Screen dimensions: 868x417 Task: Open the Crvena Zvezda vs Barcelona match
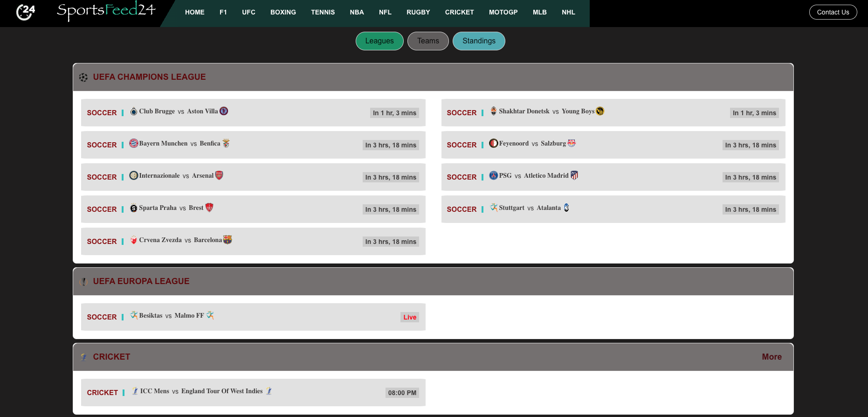pos(253,241)
